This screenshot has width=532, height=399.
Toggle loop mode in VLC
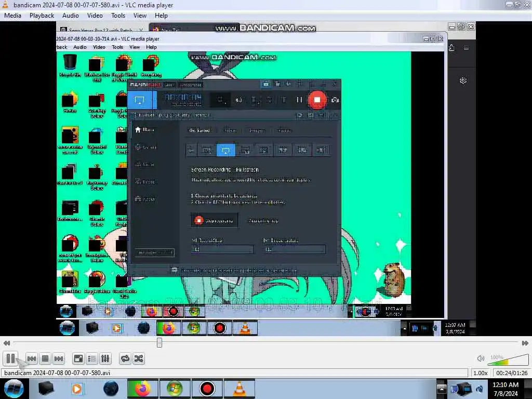(x=125, y=358)
